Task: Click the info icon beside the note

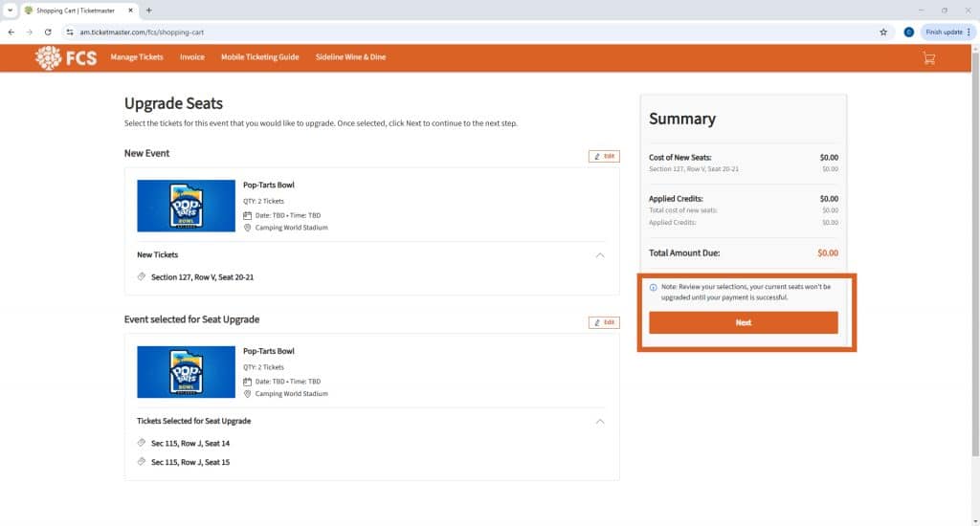Action: point(653,287)
